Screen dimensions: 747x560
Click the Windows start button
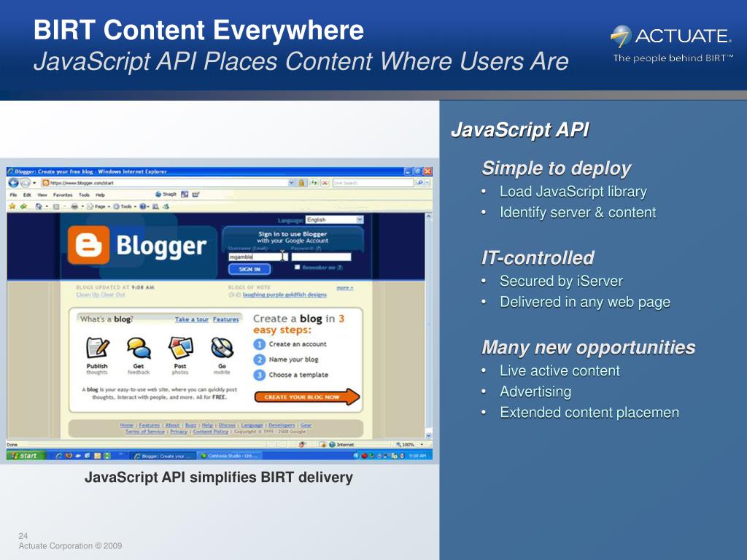click(26, 456)
